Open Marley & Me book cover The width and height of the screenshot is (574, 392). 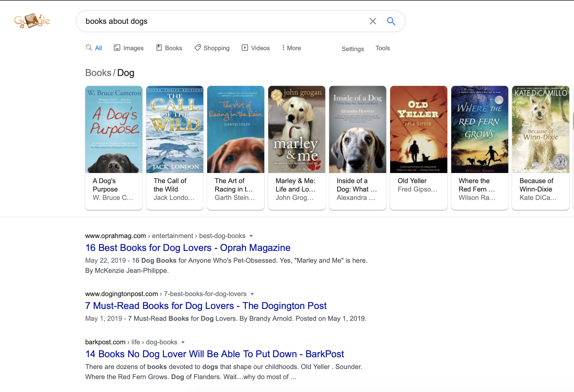tap(297, 129)
